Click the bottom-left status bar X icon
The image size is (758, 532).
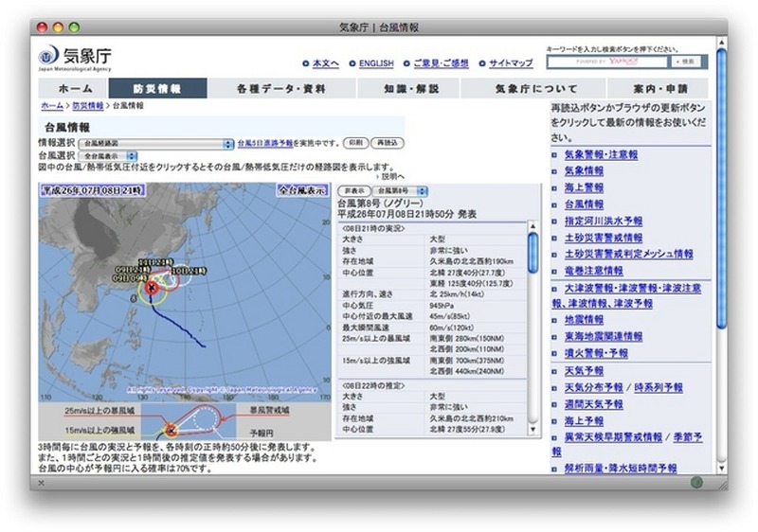[43, 483]
